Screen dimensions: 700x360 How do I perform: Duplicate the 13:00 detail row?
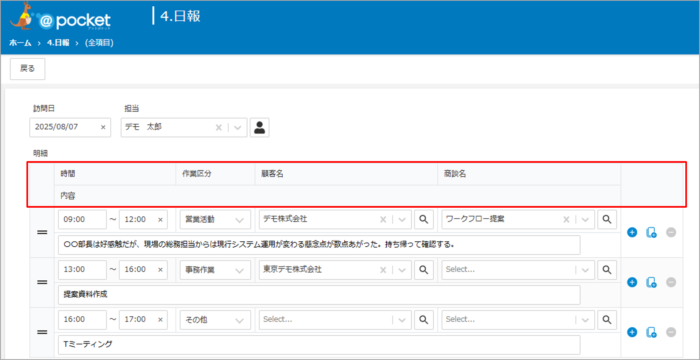[651, 282]
